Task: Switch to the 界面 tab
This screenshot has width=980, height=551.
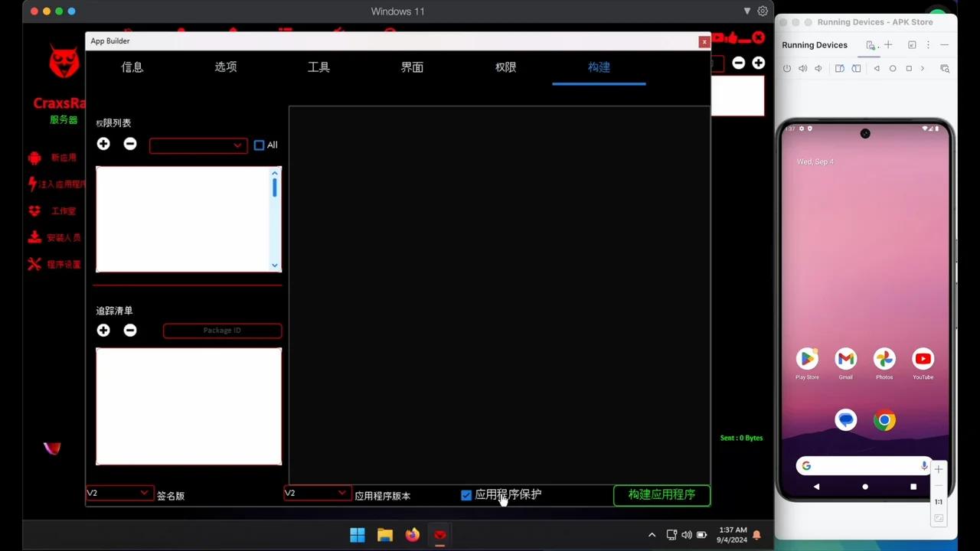Action: tap(412, 67)
